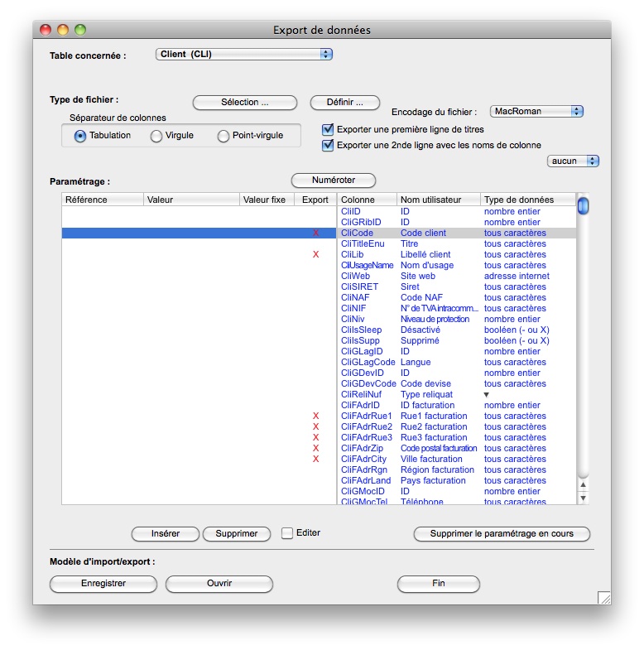The width and height of the screenshot is (644, 650).
Task: Click the 'Région facturation' user name cell
Action: click(x=437, y=470)
